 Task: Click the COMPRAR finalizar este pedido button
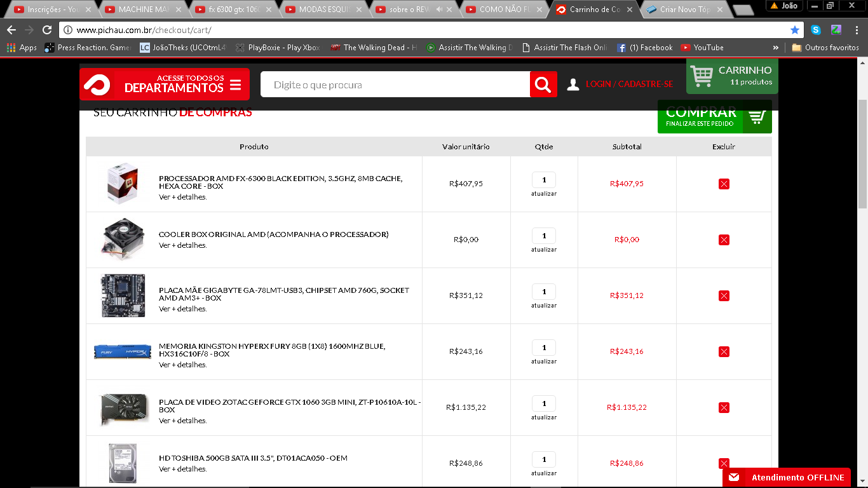point(715,117)
